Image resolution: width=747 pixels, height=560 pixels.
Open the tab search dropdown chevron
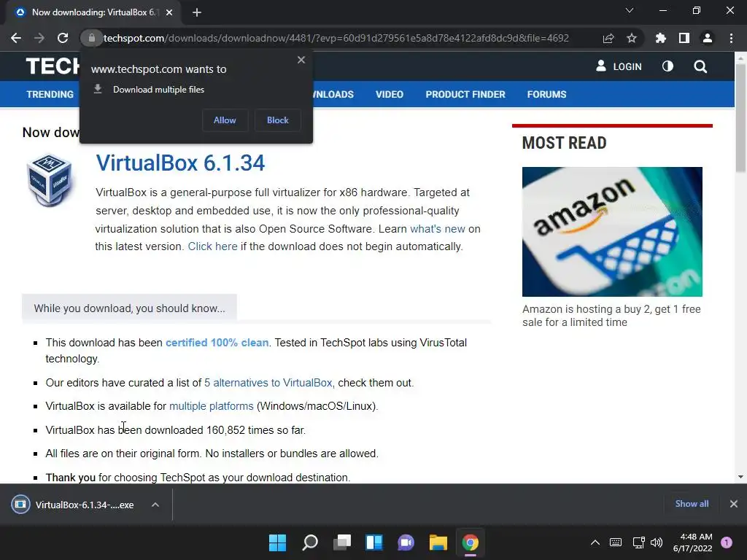[x=630, y=10]
